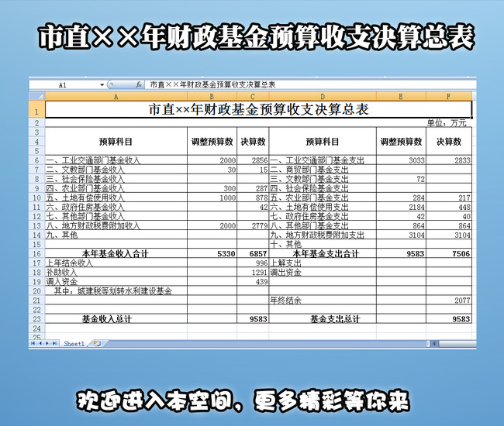Select row 23 header
The width and height of the screenshot is (504, 426).
click(37, 319)
